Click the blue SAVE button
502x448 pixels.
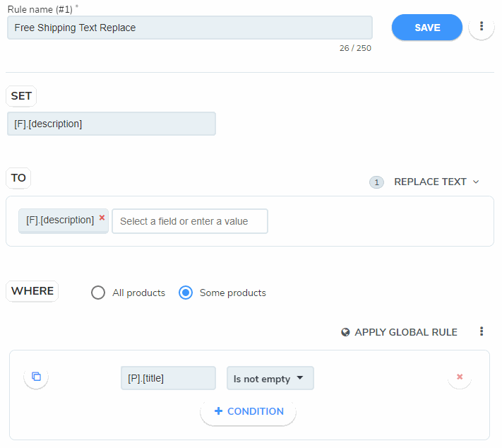pyautogui.click(x=426, y=28)
